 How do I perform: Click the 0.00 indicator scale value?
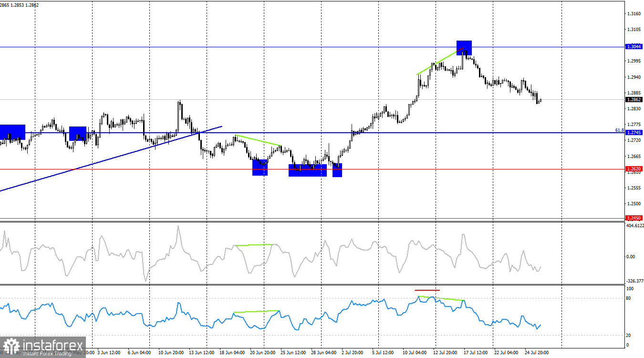pos(631,256)
